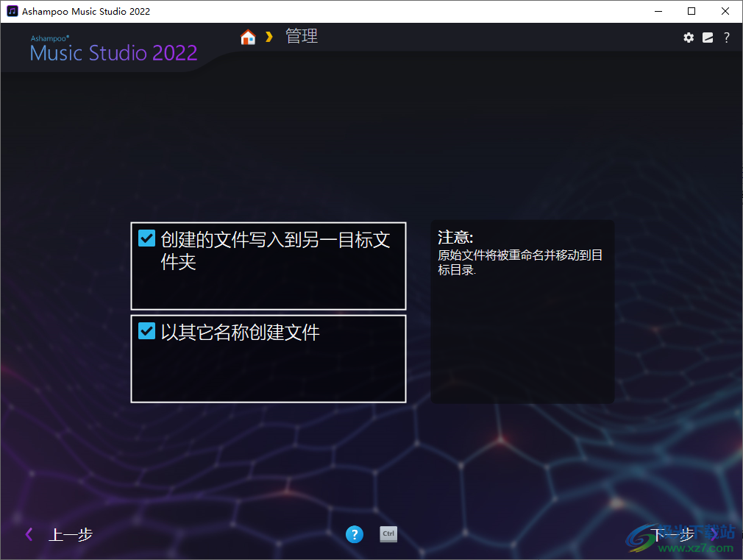Click the Ctrl keyboard shortcut icon
This screenshot has height=560, width=743.
click(388, 534)
